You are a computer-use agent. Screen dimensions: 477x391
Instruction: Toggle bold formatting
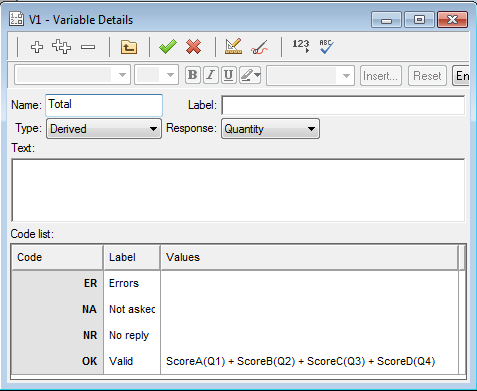pos(193,75)
